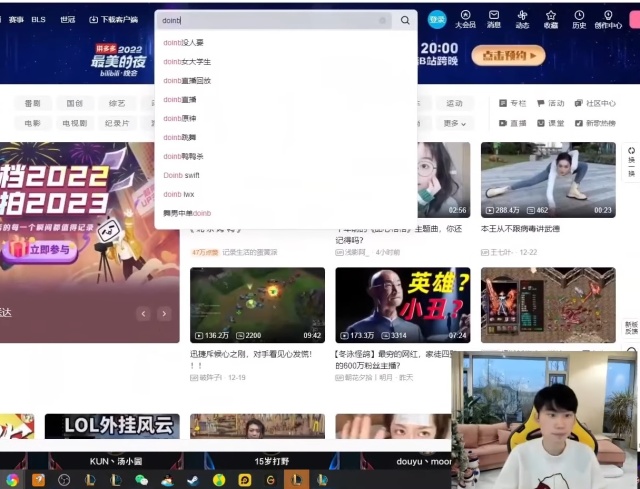Viewport: 640px width, 489px height.
Task: Open 世冠 nav link
Action: tap(67, 20)
